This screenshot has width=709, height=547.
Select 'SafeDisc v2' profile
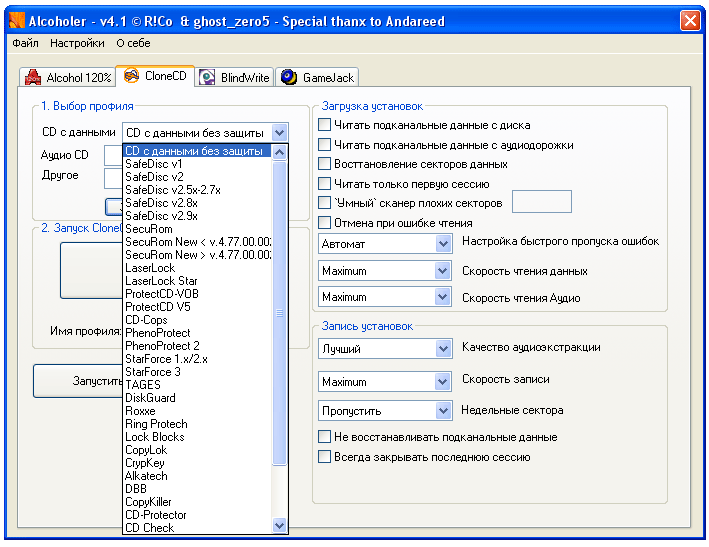[198, 177]
